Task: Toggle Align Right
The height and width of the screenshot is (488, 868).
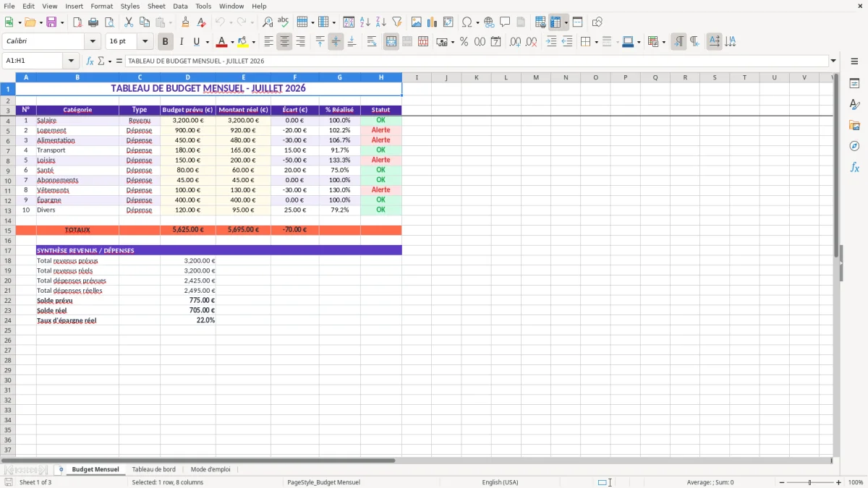Action: click(301, 42)
